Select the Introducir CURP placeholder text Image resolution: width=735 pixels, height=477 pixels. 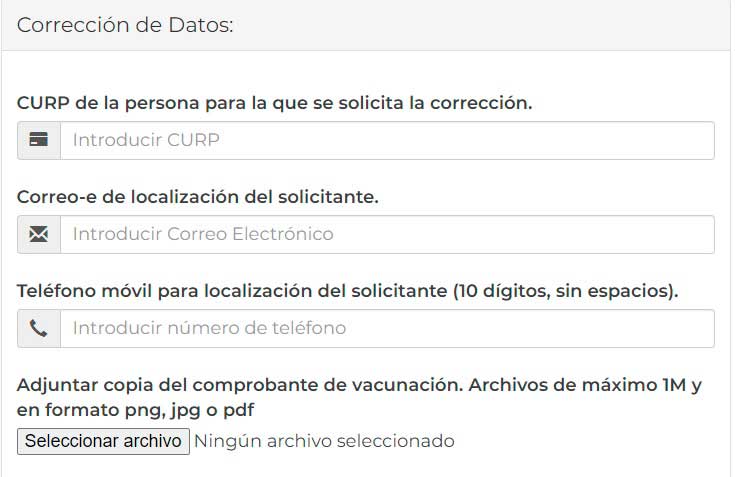146,140
